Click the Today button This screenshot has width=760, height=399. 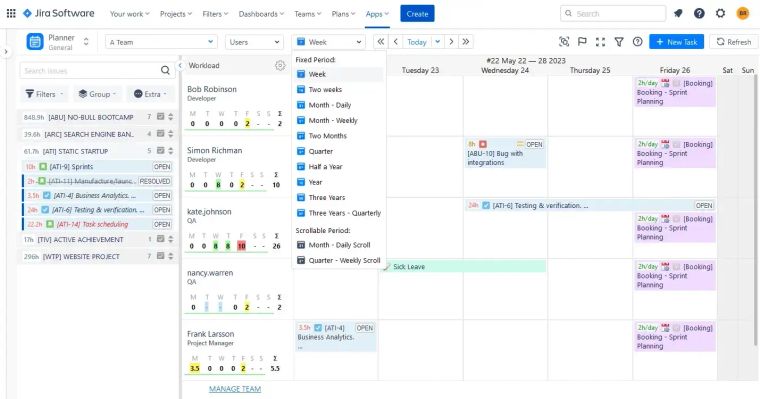(416, 42)
